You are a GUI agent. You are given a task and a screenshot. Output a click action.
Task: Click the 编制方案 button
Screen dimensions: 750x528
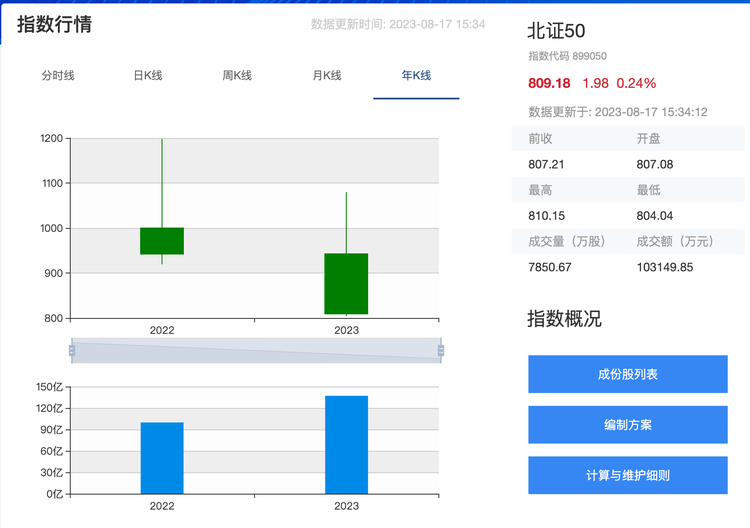pyautogui.click(x=627, y=425)
